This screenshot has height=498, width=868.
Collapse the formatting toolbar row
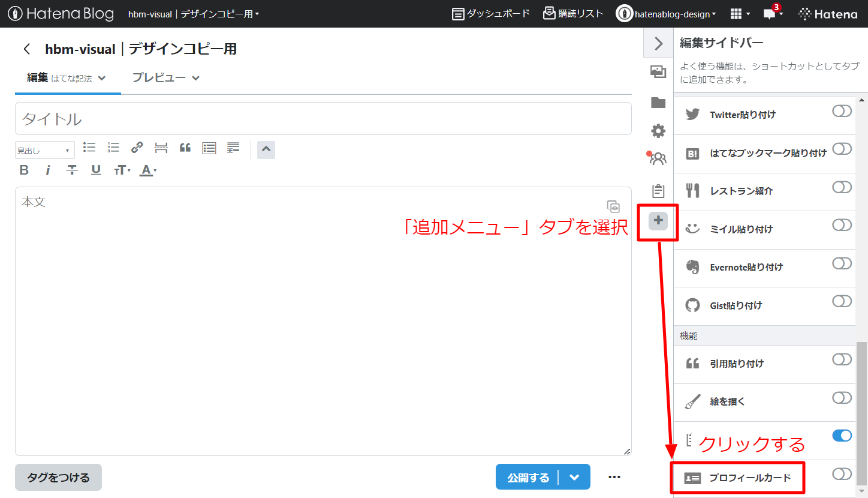tap(266, 149)
